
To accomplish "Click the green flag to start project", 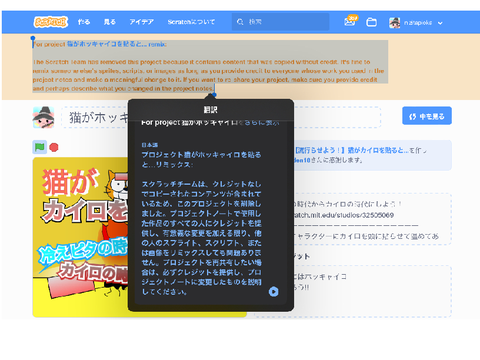I will click(40, 147).
